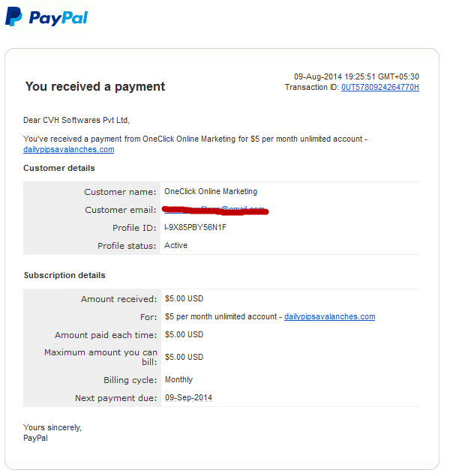Click the You received a payment heading

[x=95, y=86]
